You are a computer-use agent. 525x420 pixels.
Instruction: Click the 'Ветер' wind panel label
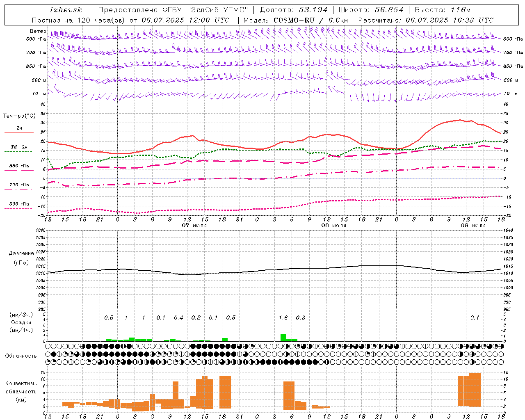[x=38, y=31]
